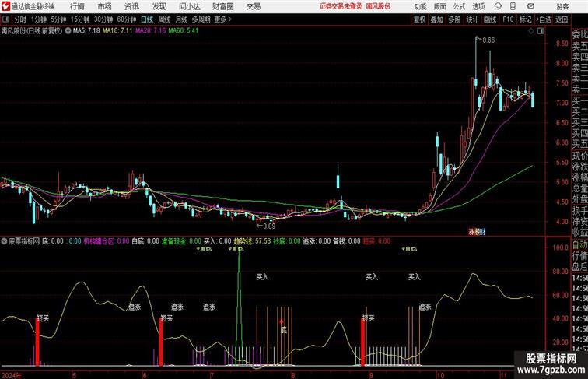The height and width of the screenshot is (379, 588).
Task: Add stock with +自选 button
Action: (x=544, y=19)
